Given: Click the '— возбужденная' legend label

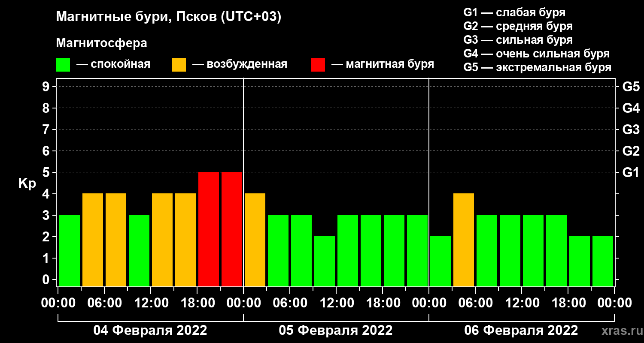Looking at the screenshot, I should pyautogui.click(x=239, y=64).
